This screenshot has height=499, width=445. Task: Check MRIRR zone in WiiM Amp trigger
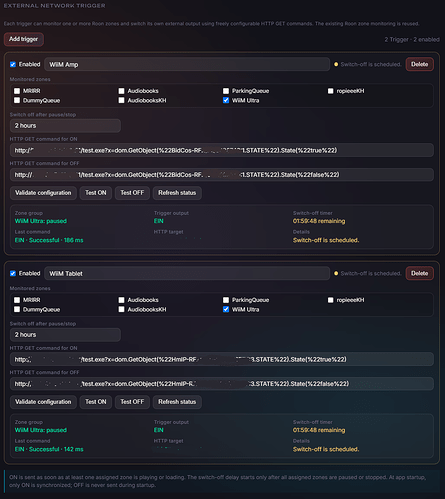(17, 91)
